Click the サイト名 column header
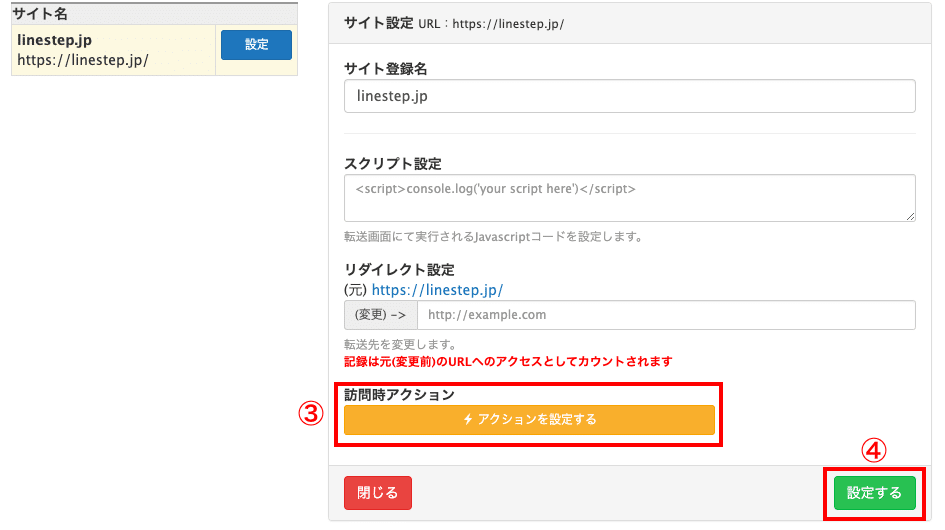The image size is (945, 530). point(40,15)
